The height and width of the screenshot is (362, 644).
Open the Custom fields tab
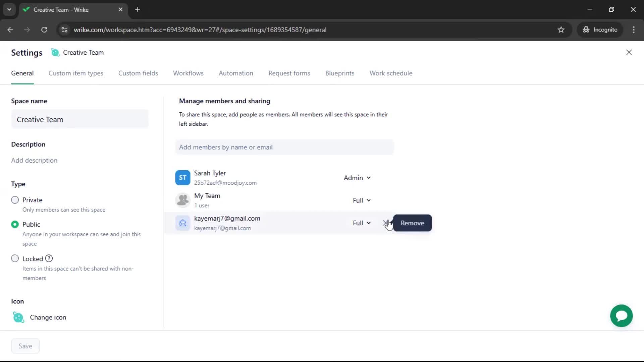point(138,73)
